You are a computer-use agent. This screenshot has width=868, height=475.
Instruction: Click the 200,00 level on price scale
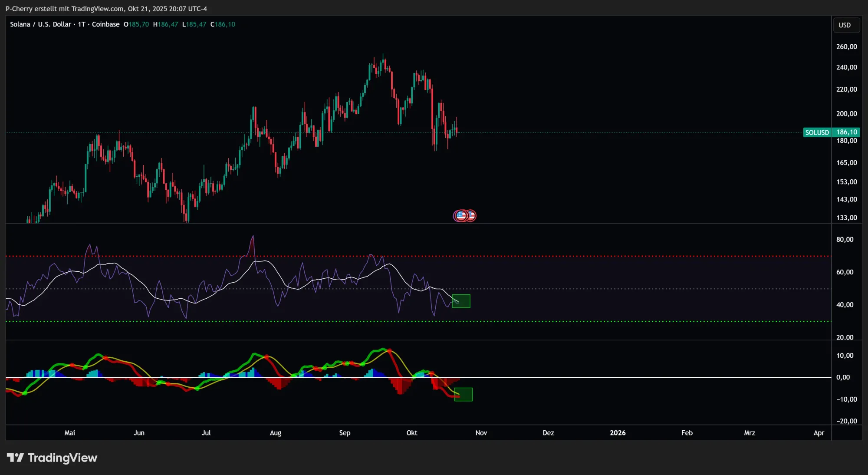[846, 114]
